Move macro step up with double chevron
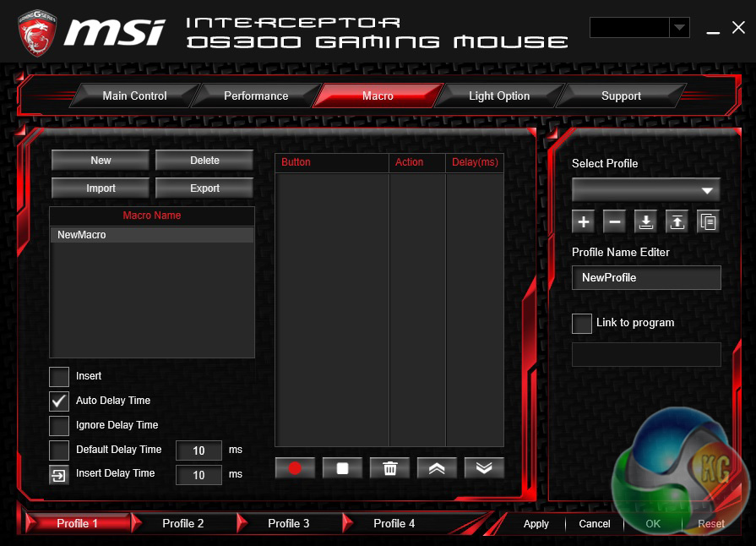The width and height of the screenshot is (756, 546). point(437,468)
